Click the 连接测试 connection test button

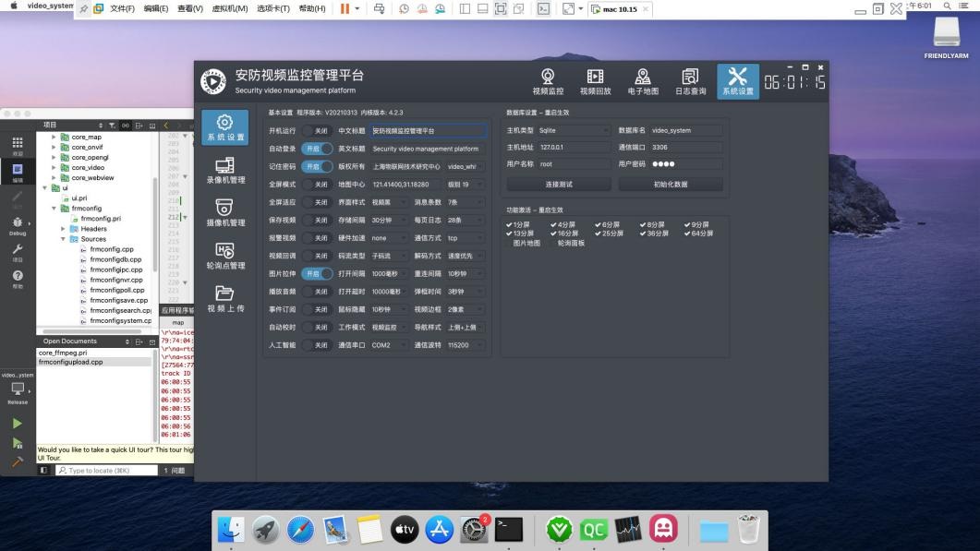(x=559, y=185)
